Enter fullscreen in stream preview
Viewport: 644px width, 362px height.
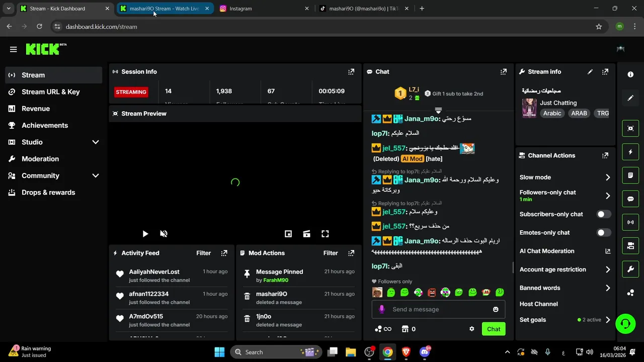[x=325, y=234]
